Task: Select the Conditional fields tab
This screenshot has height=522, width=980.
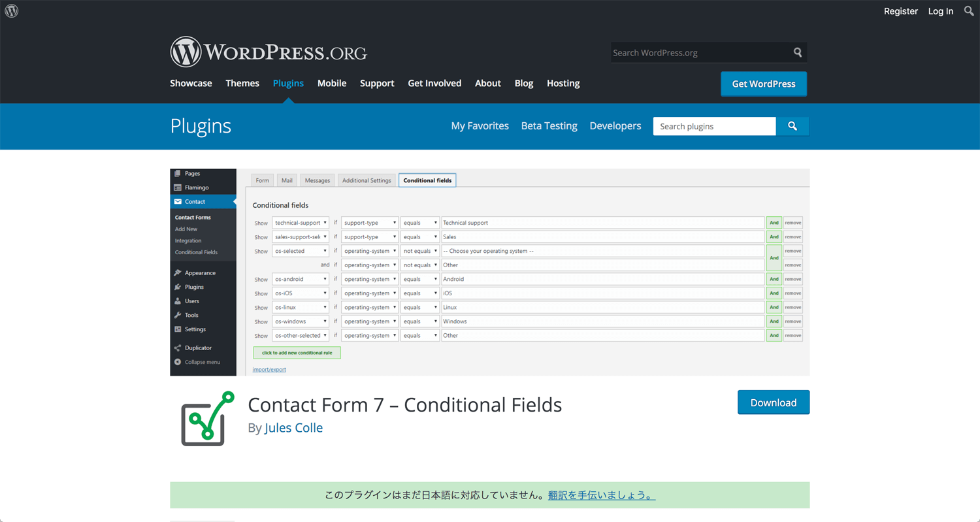Action: 427,180
